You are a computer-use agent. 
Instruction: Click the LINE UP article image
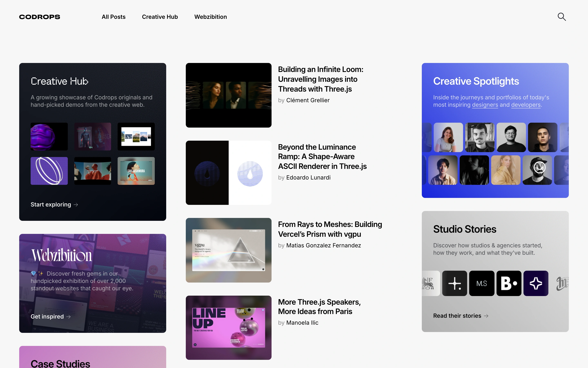tap(228, 328)
